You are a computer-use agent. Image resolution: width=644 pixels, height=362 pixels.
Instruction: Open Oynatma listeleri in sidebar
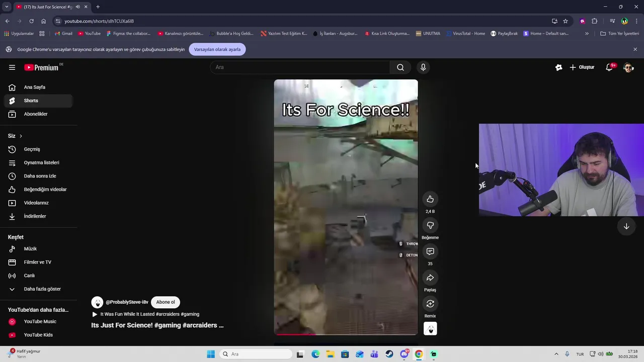[38, 163]
